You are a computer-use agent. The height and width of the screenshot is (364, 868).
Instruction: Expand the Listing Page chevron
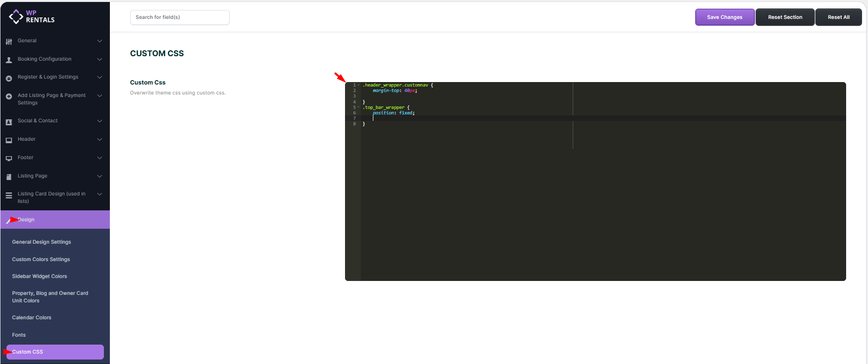coord(99,176)
